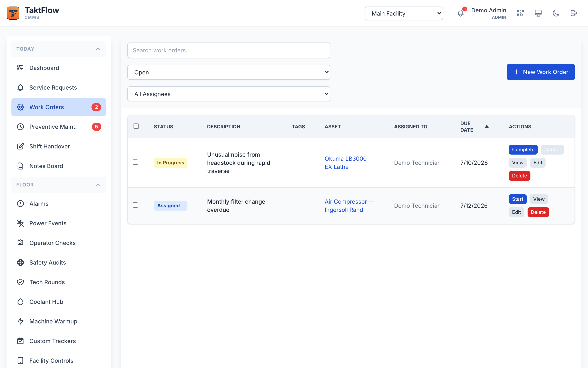View the Monthly filter change work order

click(x=539, y=199)
